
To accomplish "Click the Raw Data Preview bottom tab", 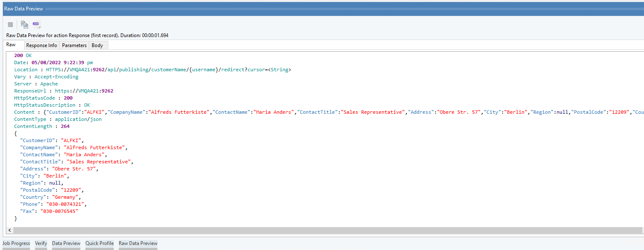I will [138, 243].
